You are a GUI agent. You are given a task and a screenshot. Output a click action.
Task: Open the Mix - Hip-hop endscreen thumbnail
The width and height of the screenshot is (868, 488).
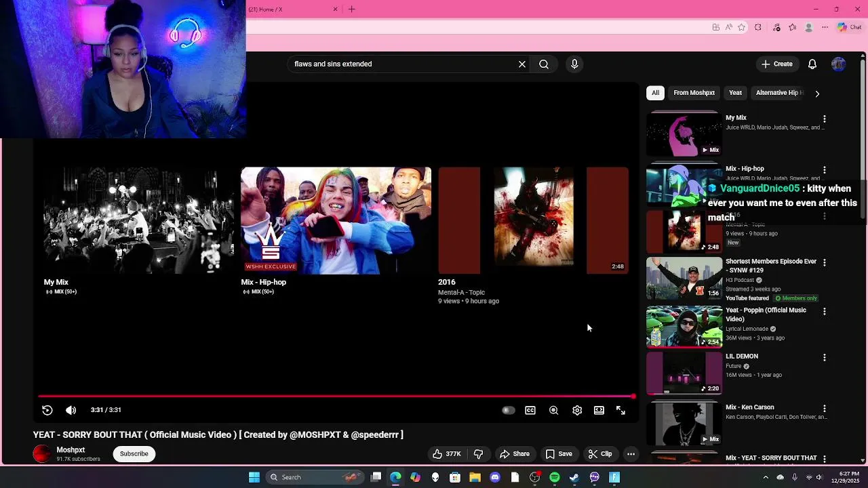click(336, 220)
